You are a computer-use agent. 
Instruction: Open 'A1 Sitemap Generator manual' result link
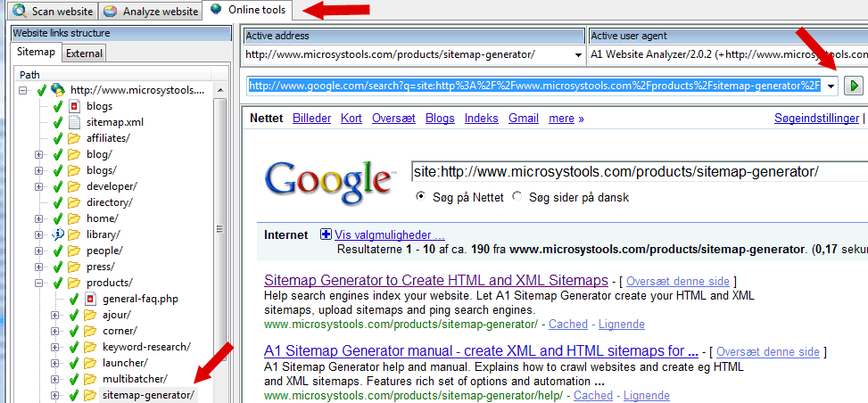[481, 351]
